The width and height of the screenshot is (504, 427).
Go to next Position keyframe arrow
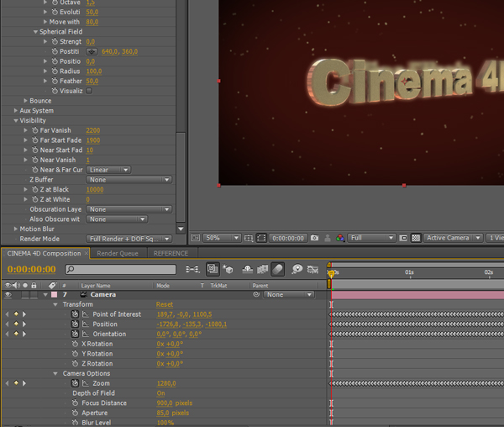[24, 324]
